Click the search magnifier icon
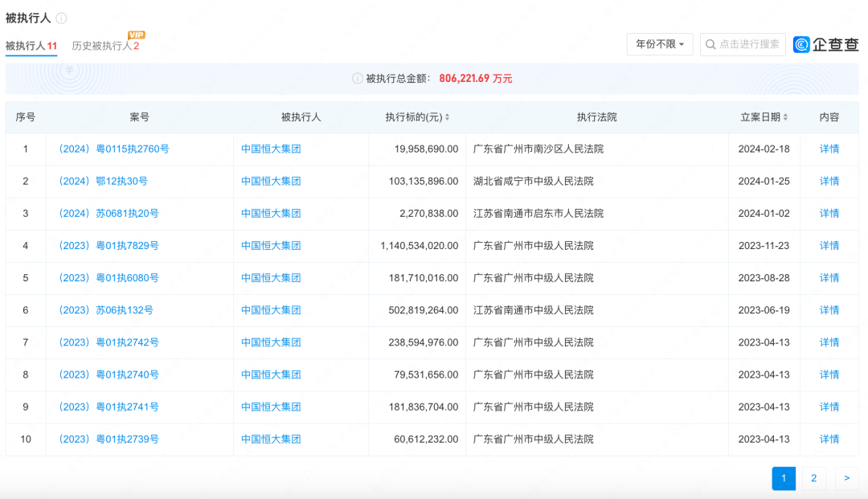This screenshot has height=499, width=868. 710,45
